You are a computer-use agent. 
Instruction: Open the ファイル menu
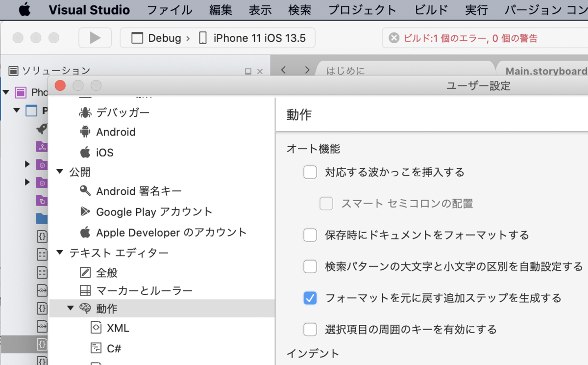[x=170, y=10]
